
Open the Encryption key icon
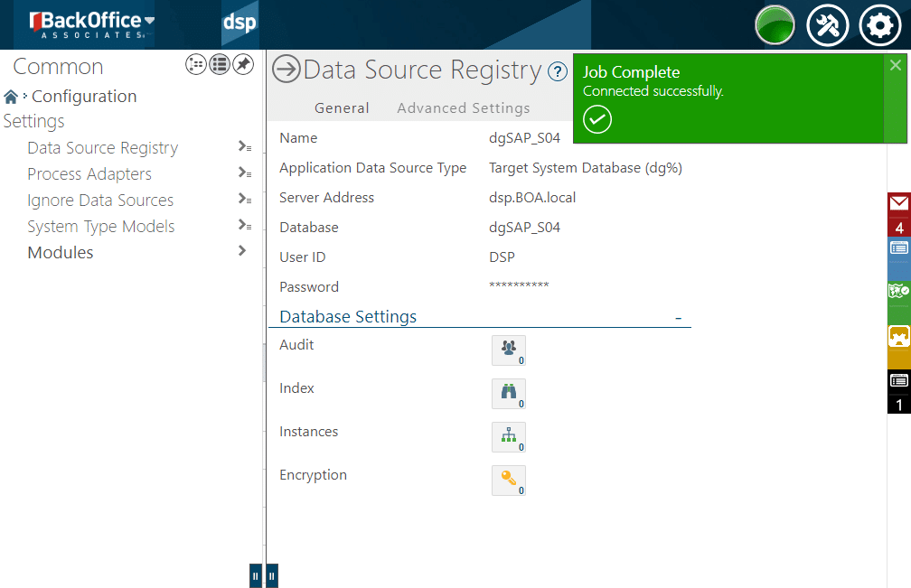point(508,480)
